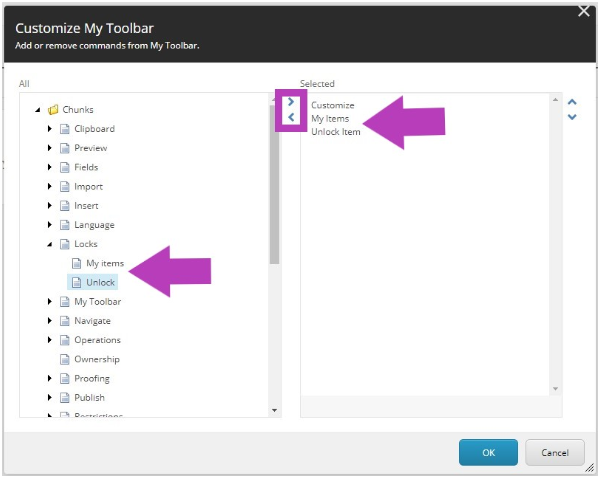Click the Locks document icon
The height and width of the screenshot is (478, 599).
pyautogui.click(x=65, y=244)
